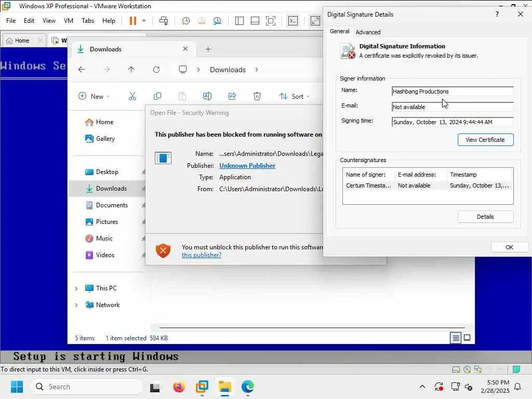Image resolution: width=532 pixels, height=399 pixels.
Task: Switch to the VMware Home tab
Action: tap(22, 41)
